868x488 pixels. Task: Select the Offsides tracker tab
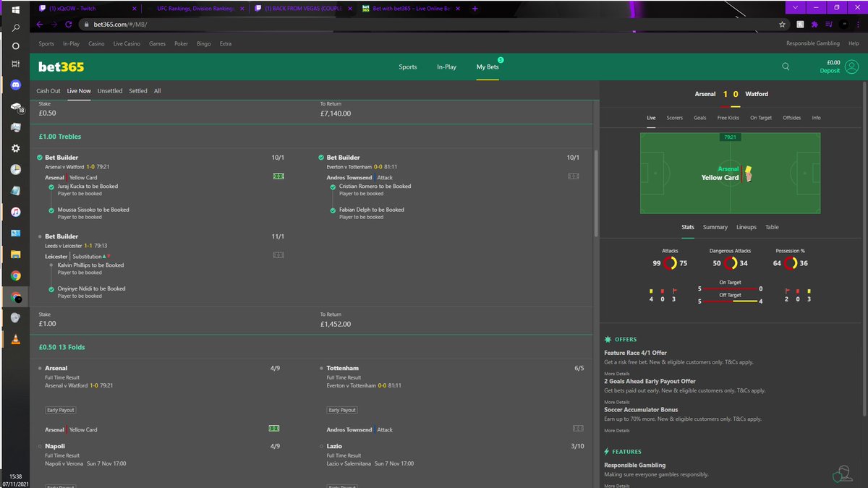tap(791, 117)
